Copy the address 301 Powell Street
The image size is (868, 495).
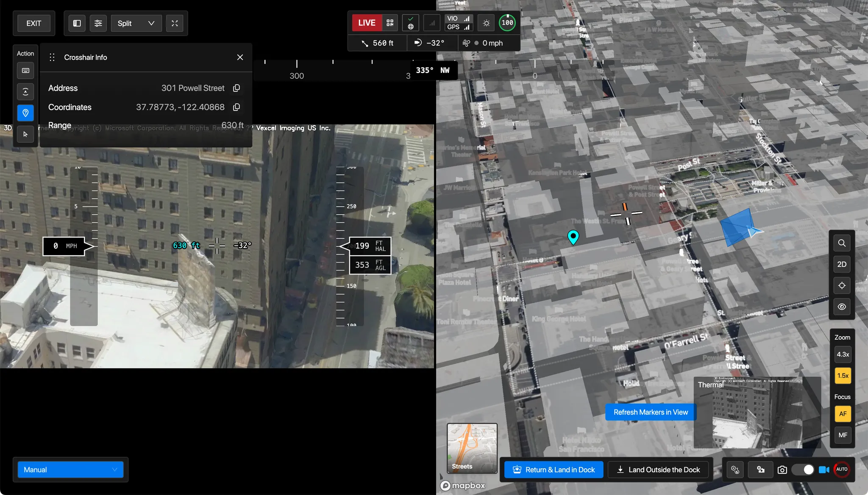coord(236,88)
